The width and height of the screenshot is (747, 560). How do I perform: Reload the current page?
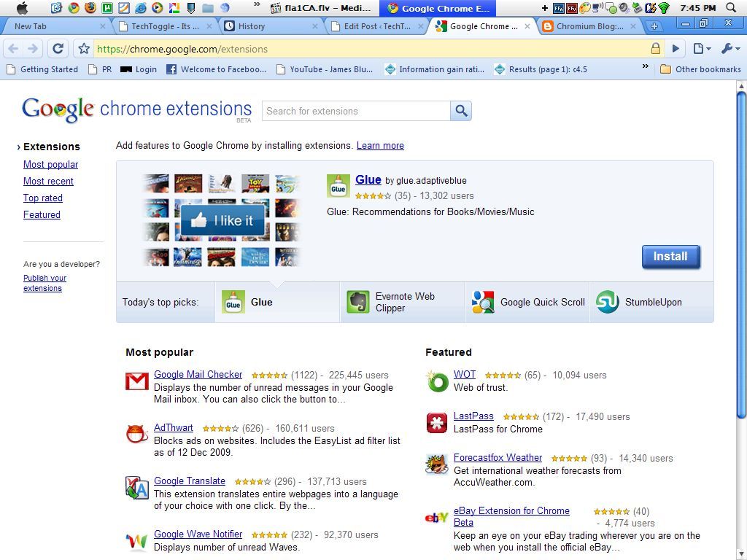point(58,49)
